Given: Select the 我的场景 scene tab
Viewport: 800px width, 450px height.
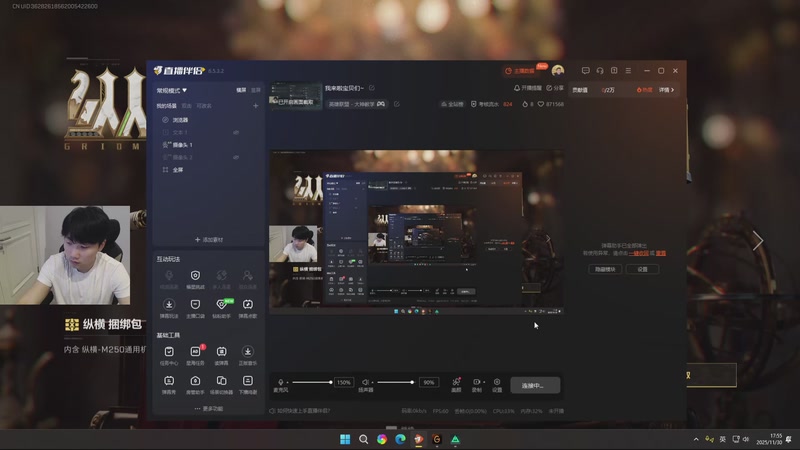Looking at the screenshot, I should [166, 106].
